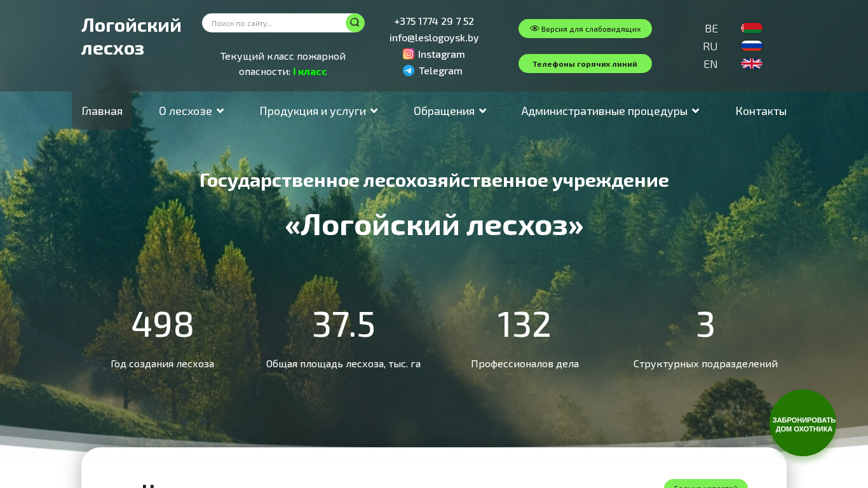Screen dimensions: 868x488
Task: Open the Telegram text link
Action: [x=440, y=71]
